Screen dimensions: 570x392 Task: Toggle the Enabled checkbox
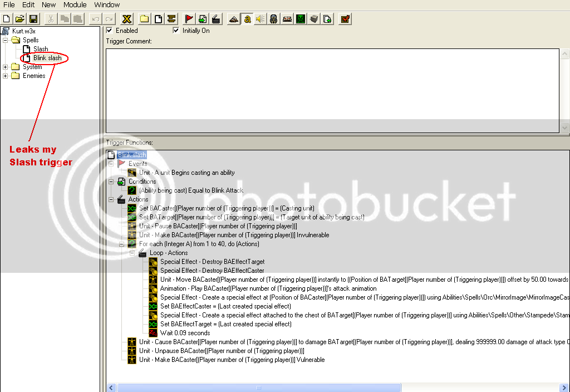110,31
